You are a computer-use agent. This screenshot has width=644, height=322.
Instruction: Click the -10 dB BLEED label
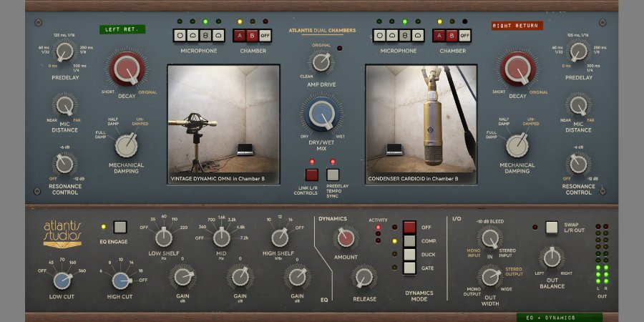pyautogui.click(x=490, y=221)
